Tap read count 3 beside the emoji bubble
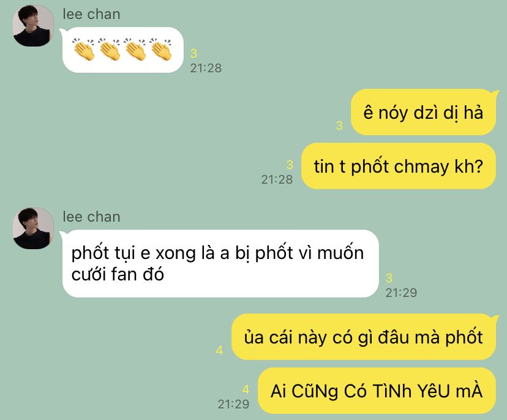507x420 pixels. 193,53
